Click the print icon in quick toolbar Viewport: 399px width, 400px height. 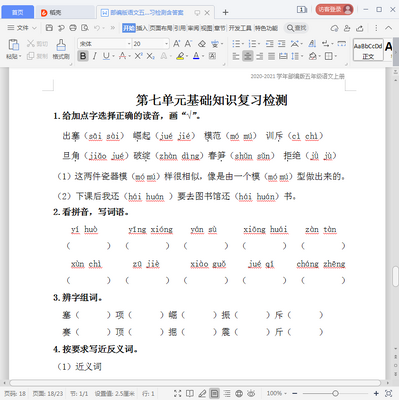click(73, 28)
